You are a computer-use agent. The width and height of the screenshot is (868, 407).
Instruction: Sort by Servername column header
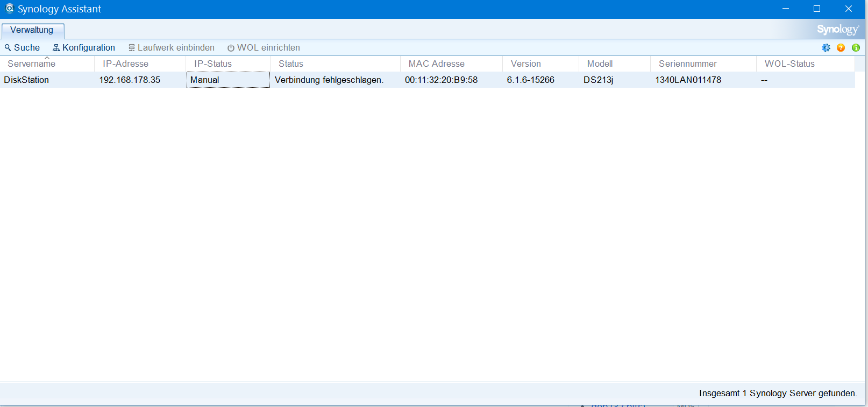47,64
